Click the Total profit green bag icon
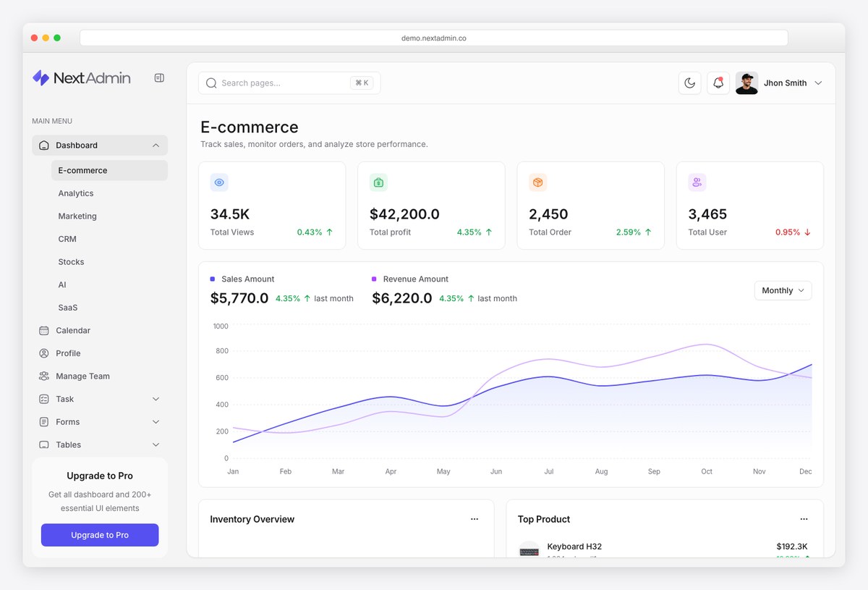Viewport: 868px width, 590px height. click(378, 182)
